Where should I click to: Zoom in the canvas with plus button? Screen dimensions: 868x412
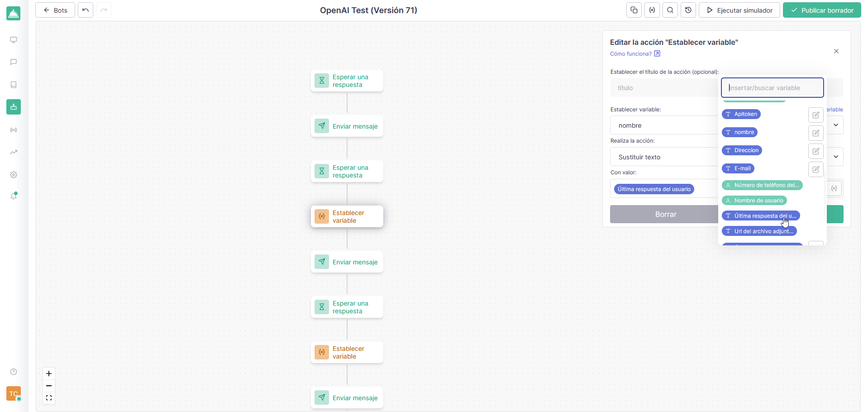tap(49, 374)
